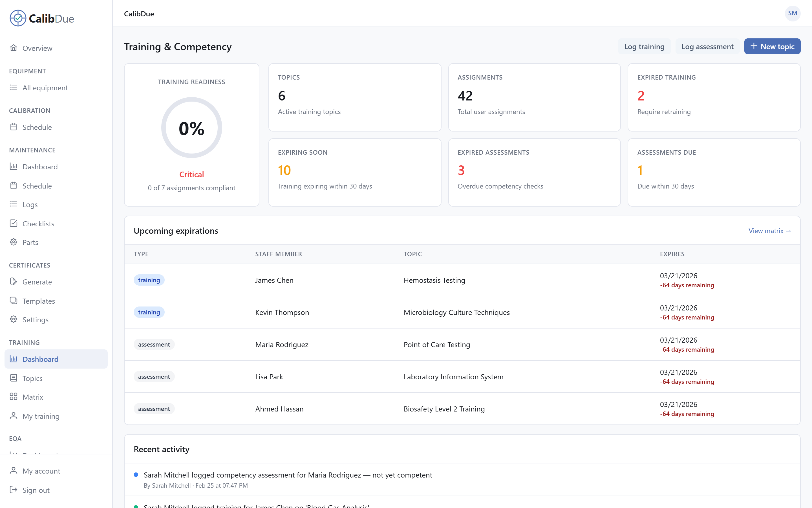
Task: Click Sign out label
Action: 36,490
